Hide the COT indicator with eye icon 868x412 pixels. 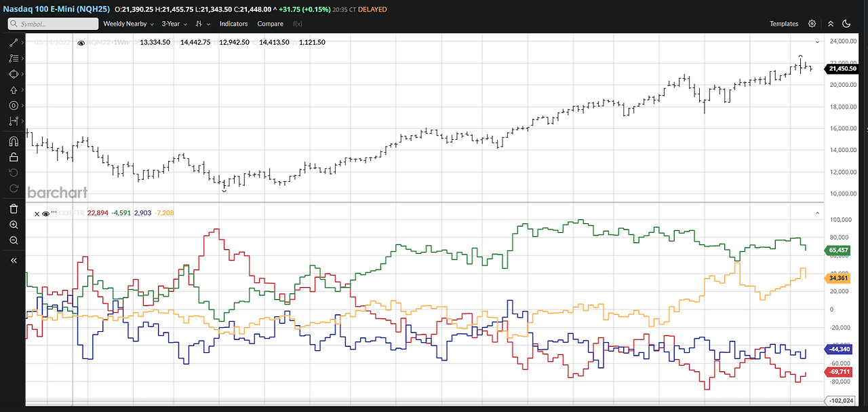point(45,213)
